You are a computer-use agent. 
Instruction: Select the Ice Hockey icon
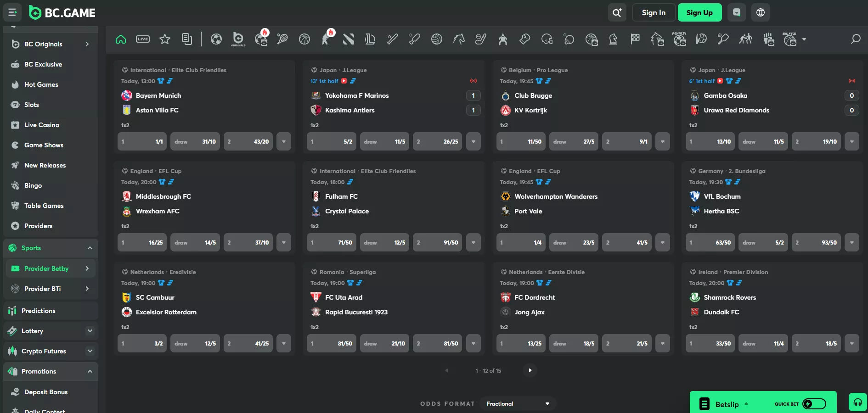point(481,39)
